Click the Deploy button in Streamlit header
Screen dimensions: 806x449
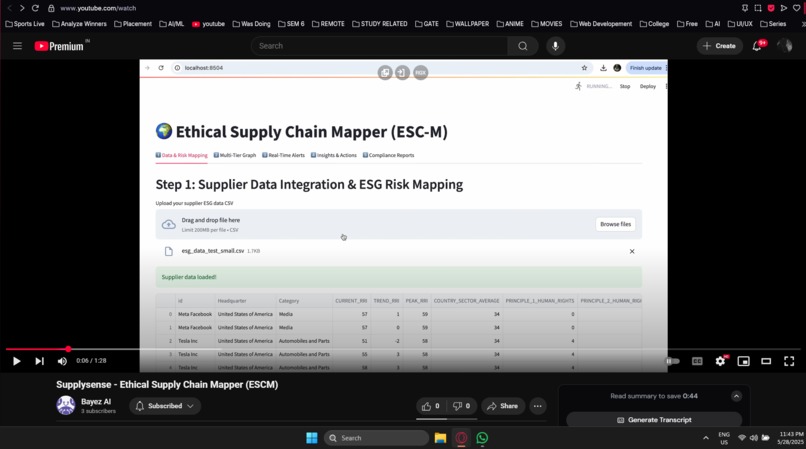(648, 86)
